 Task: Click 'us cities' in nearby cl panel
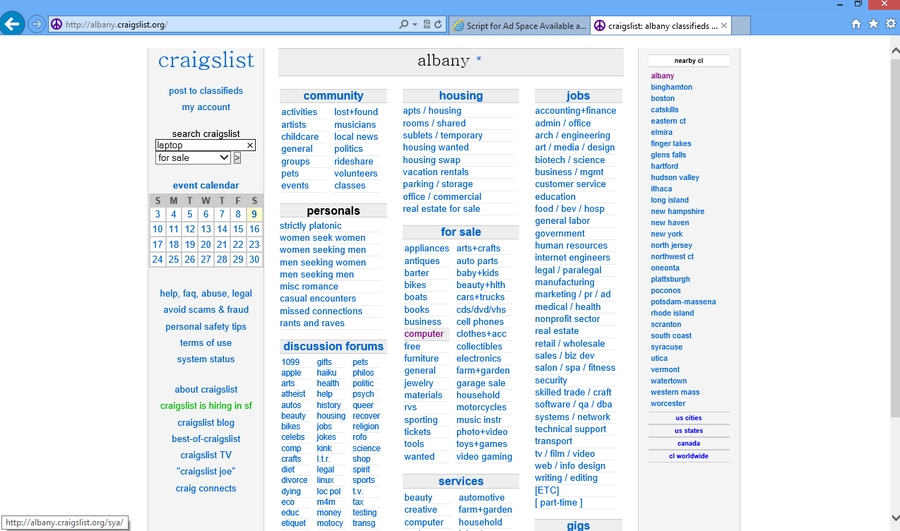(688, 418)
